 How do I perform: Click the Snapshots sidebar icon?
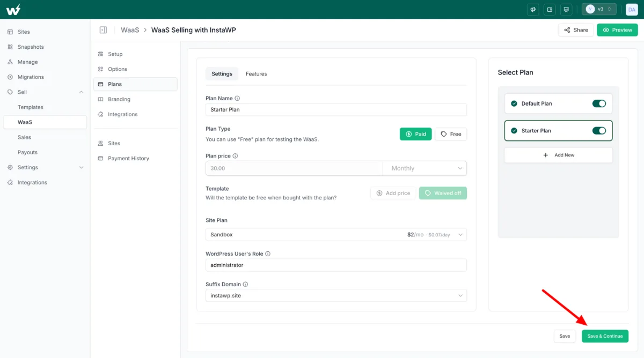(x=10, y=47)
